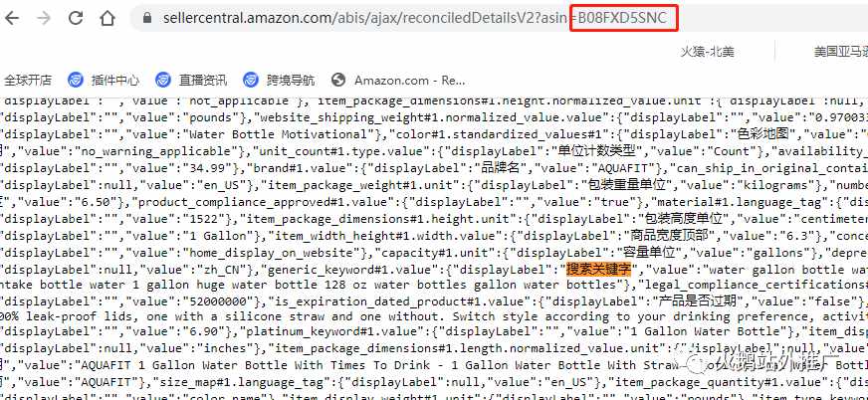Screen dimensions: 868x400
Task: Click the globe icon of Amazon.com bookmark
Action: click(338, 81)
